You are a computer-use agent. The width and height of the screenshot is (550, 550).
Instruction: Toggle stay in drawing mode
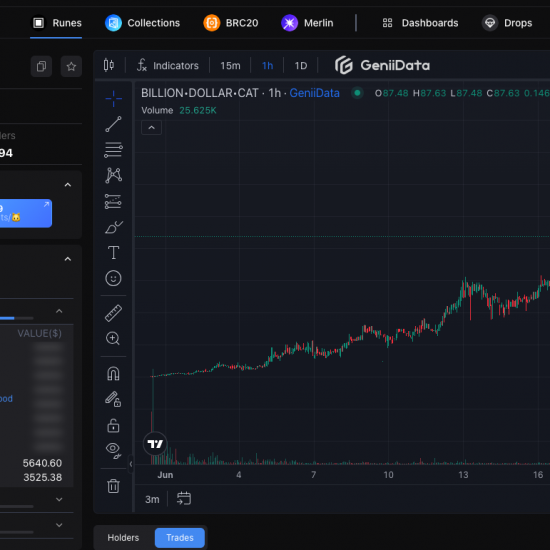point(113,399)
